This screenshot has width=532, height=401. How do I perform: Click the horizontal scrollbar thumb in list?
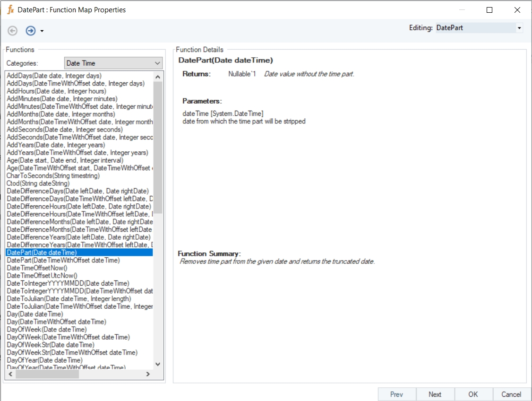click(47, 374)
